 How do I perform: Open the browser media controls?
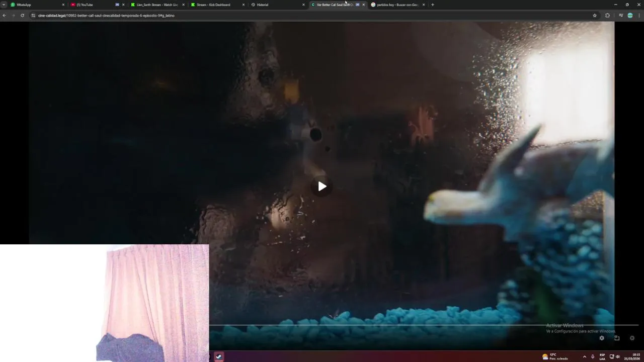[621, 16]
